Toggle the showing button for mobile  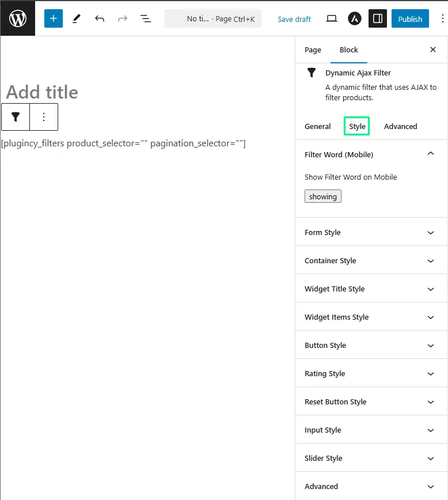(x=322, y=196)
